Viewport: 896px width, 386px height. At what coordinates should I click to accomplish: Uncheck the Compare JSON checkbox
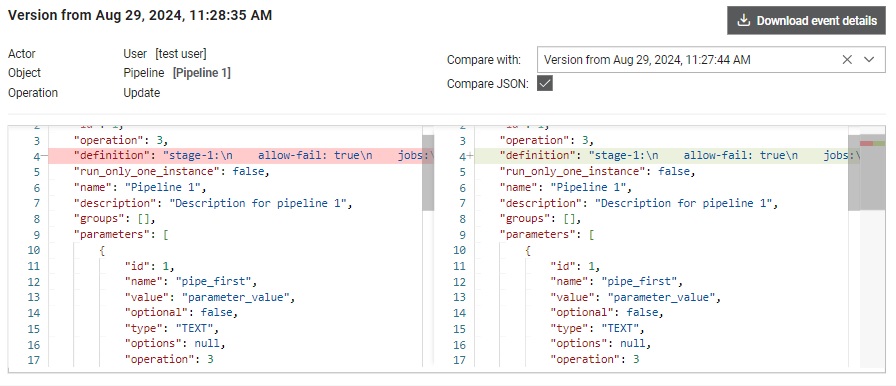545,84
